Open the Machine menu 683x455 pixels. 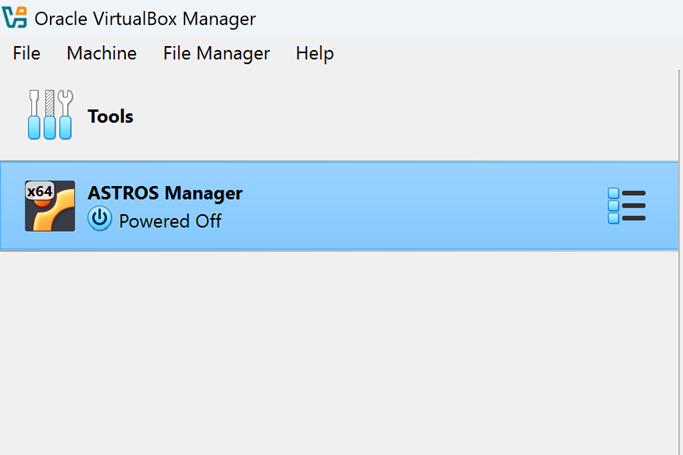[101, 54]
